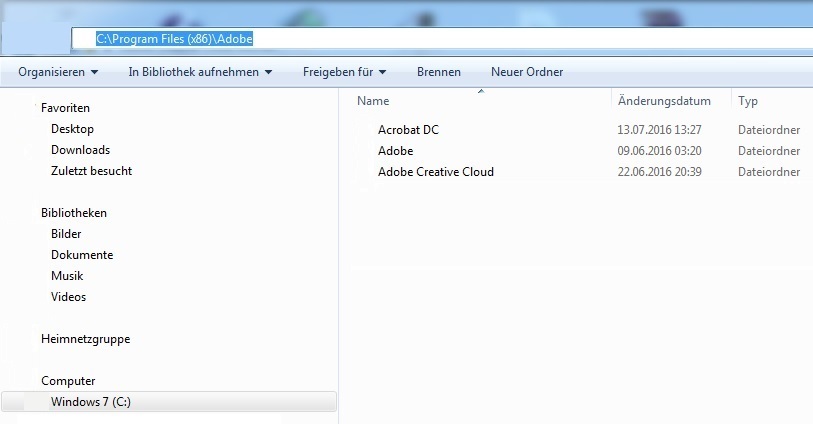Select the Adobe folder in file list
Viewport: 813px width, 424px height.
pyautogui.click(x=396, y=151)
